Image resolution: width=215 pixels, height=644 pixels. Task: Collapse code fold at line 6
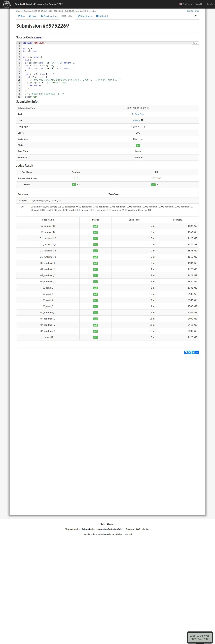coord(21,57)
